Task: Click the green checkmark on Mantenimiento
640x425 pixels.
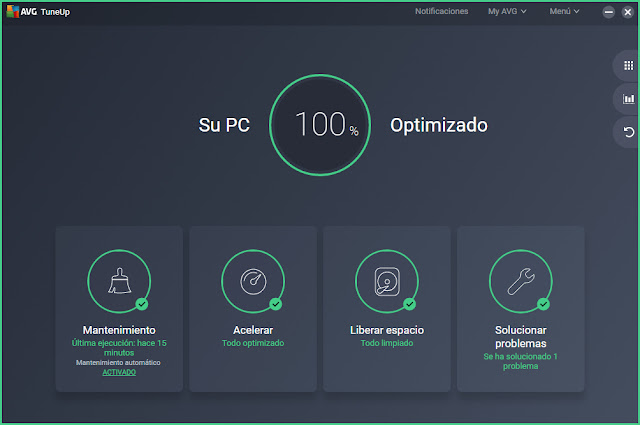Action: [x=142, y=304]
